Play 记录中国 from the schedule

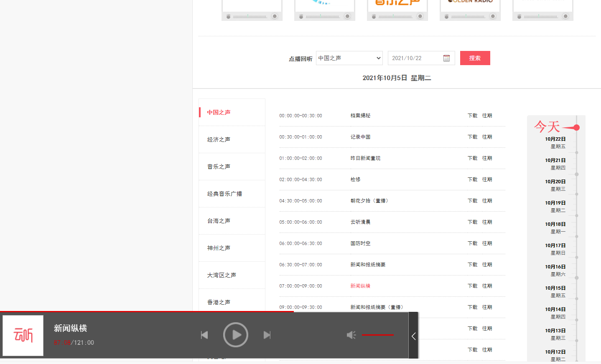tap(360, 137)
